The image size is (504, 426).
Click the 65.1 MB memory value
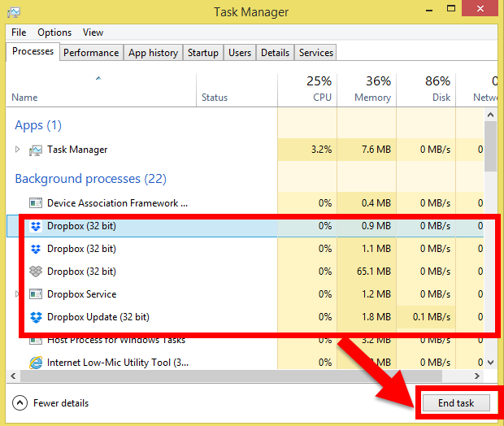tap(374, 272)
